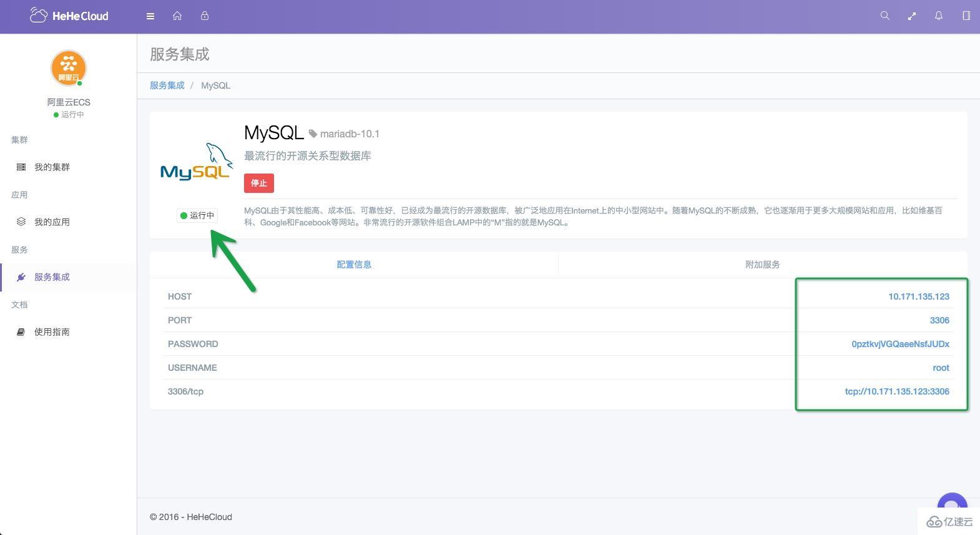
Task: Open the search magnifier icon
Action: [884, 16]
